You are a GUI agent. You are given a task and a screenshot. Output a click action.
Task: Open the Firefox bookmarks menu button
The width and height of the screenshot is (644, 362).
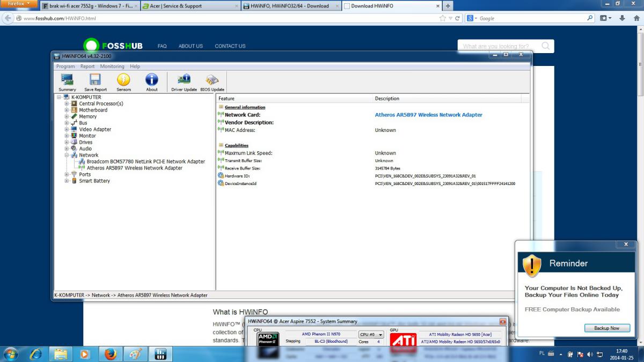[x=606, y=18]
